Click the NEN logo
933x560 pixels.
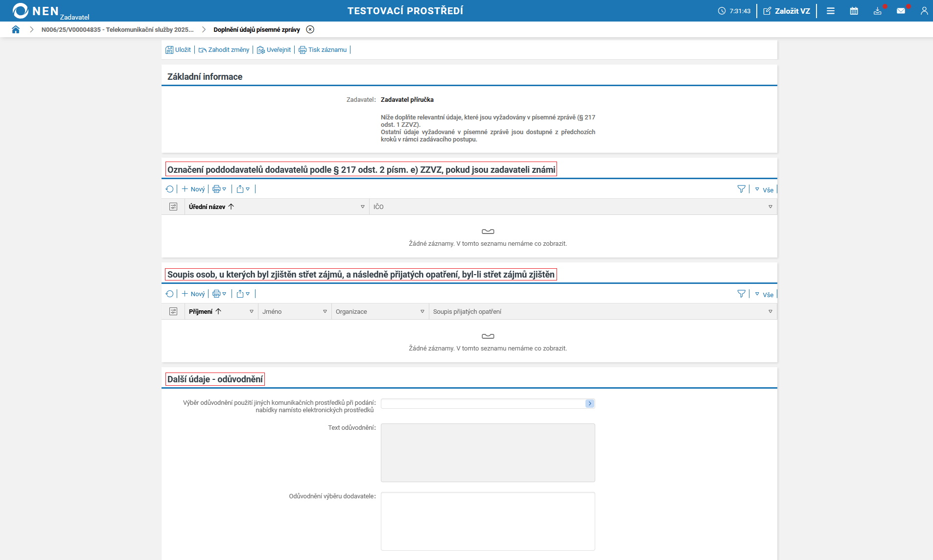point(36,11)
